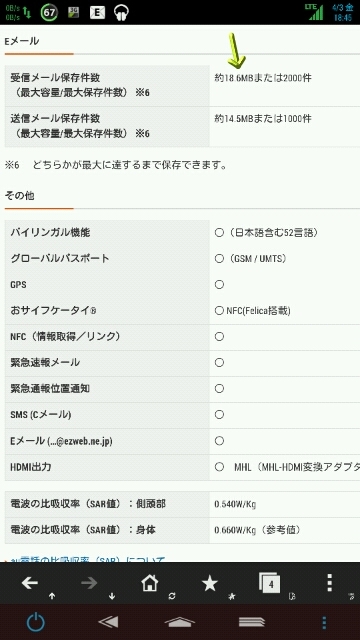
Task: Open the browser three-dot overflow menu
Action: click(330, 583)
